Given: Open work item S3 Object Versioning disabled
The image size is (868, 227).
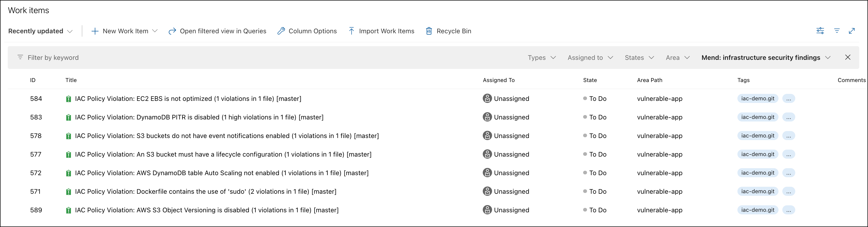Looking at the screenshot, I should click(207, 210).
